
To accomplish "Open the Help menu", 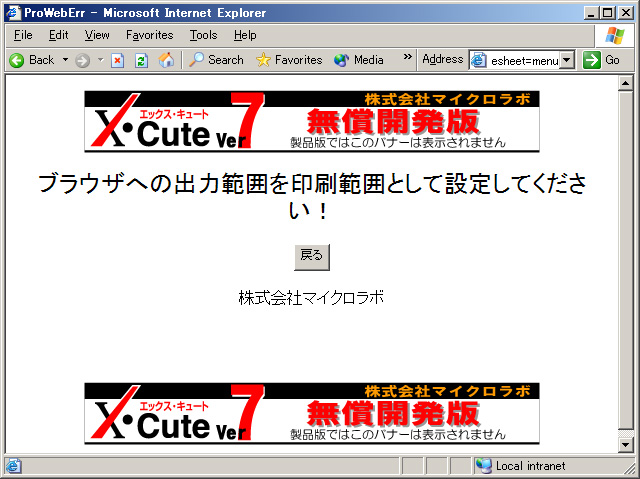I will tap(245, 35).
